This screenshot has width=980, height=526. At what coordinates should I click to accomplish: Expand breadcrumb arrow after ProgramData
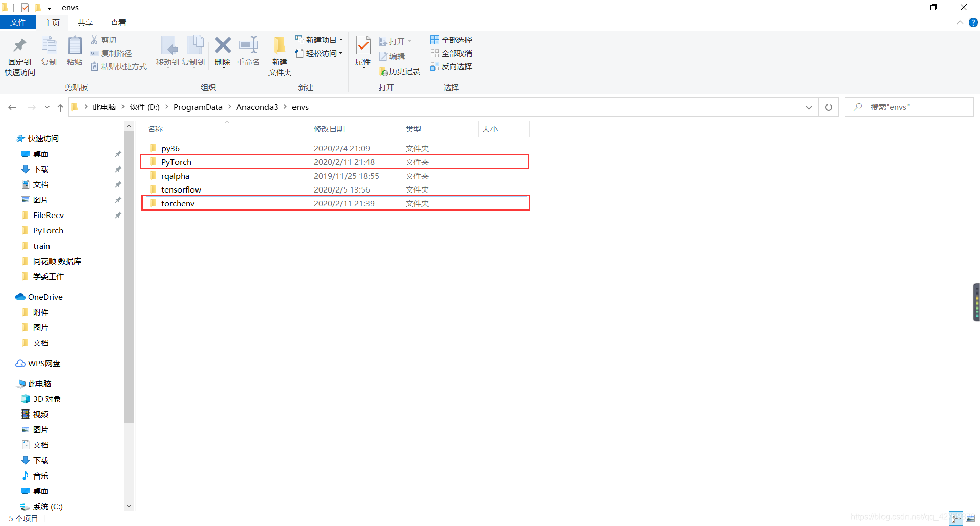(230, 107)
